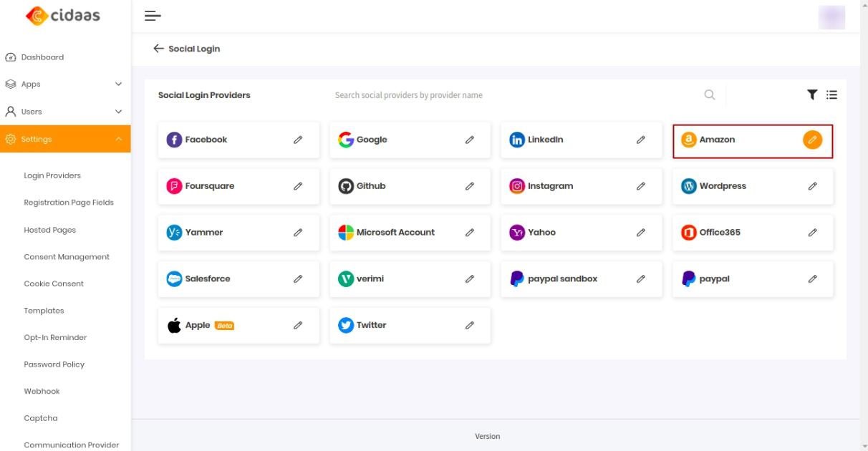868x451 pixels.
Task: Edit the Twitter provider settings
Action: click(470, 325)
